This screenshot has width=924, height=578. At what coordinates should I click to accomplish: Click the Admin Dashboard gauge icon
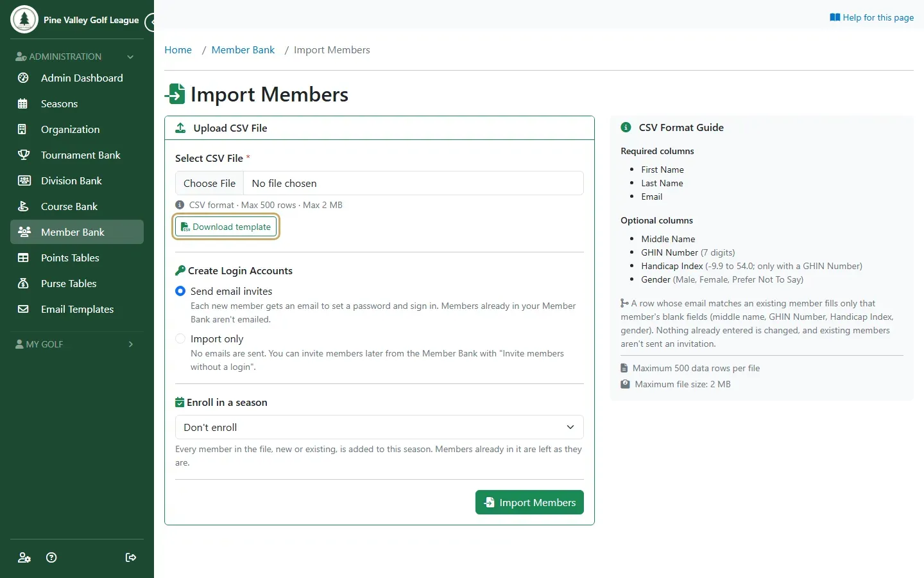click(23, 78)
